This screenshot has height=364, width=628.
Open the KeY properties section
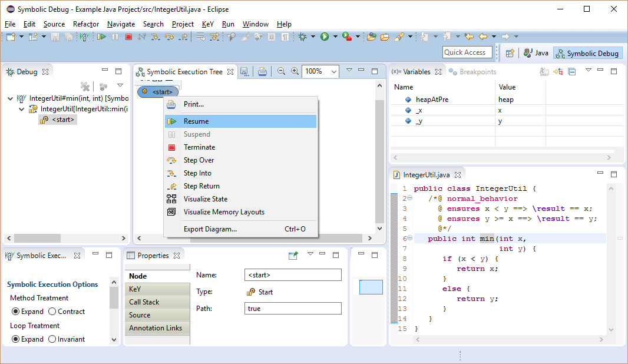[x=157, y=289]
